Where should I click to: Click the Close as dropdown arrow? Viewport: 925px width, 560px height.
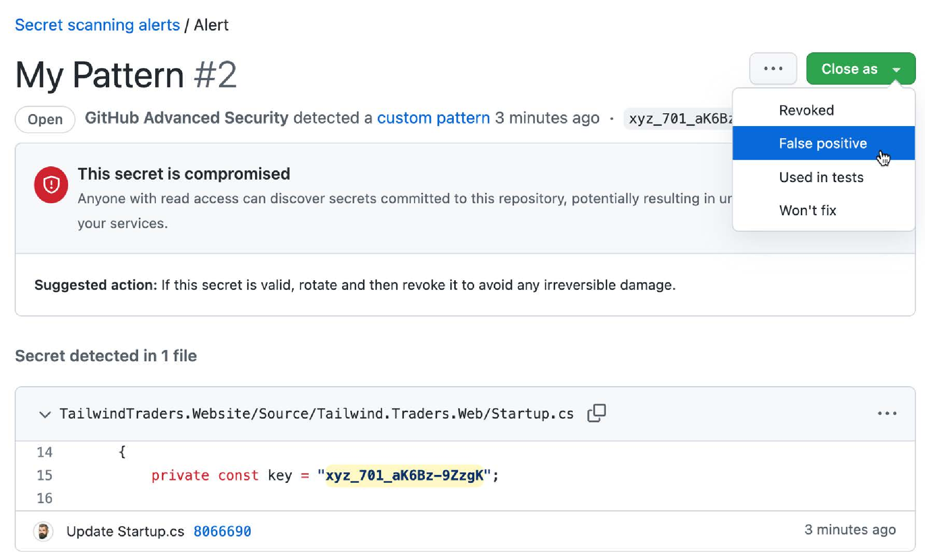tap(896, 69)
